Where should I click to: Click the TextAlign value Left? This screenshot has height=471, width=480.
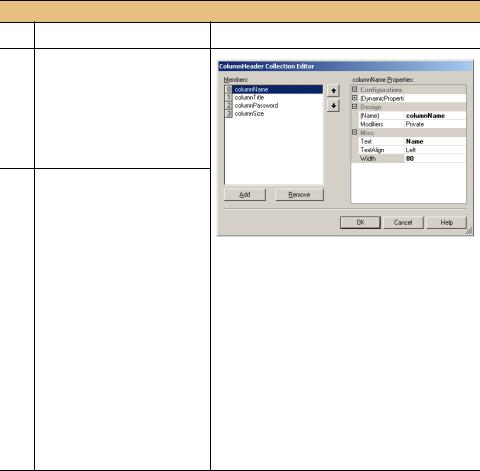[x=435, y=150]
